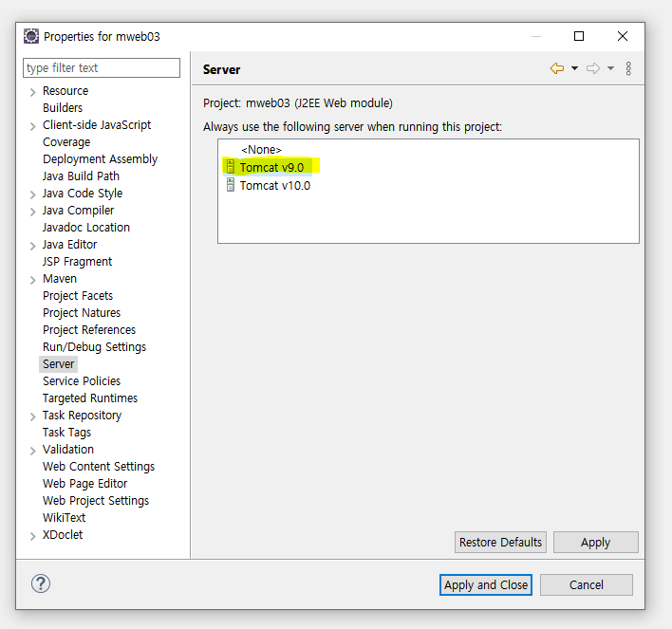This screenshot has width=672, height=629.
Task: Click the Cancel button
Action: (x=587, y=584)
